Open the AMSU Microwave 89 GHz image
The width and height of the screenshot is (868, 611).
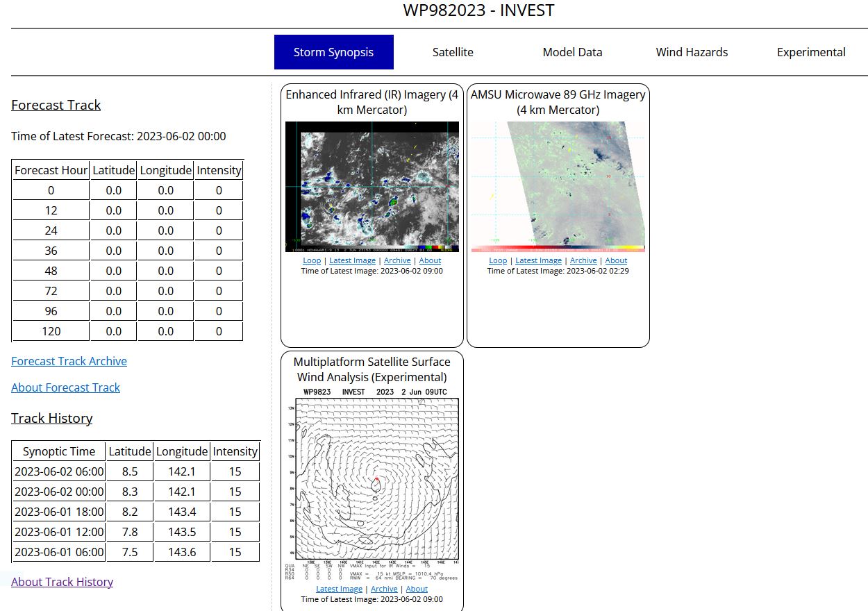[x=558, y=187]
